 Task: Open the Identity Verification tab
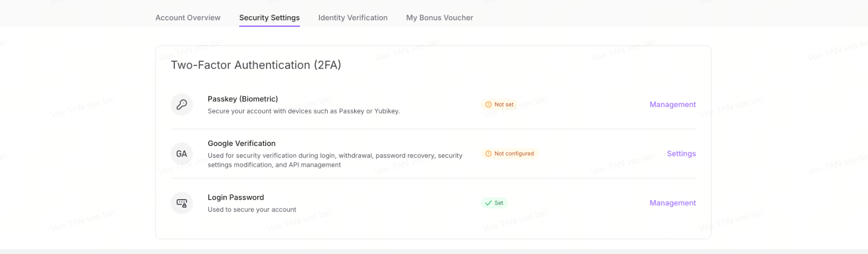[353, 17]
